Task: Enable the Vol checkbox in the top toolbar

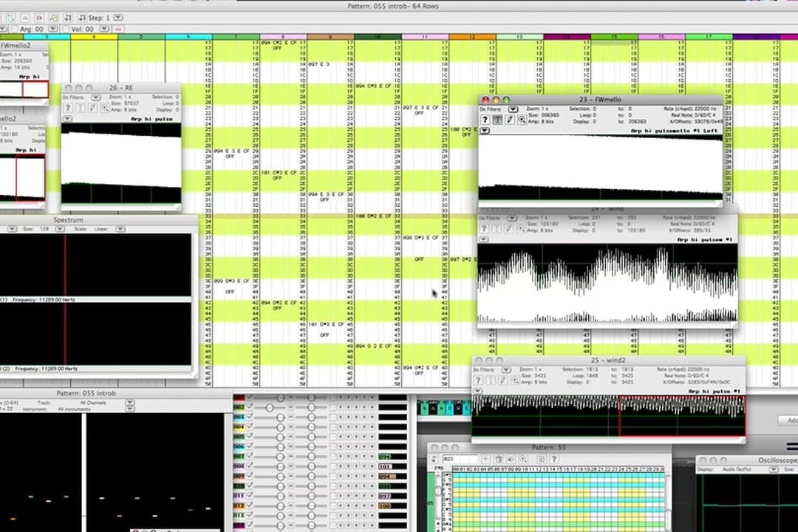Action: 66,28
